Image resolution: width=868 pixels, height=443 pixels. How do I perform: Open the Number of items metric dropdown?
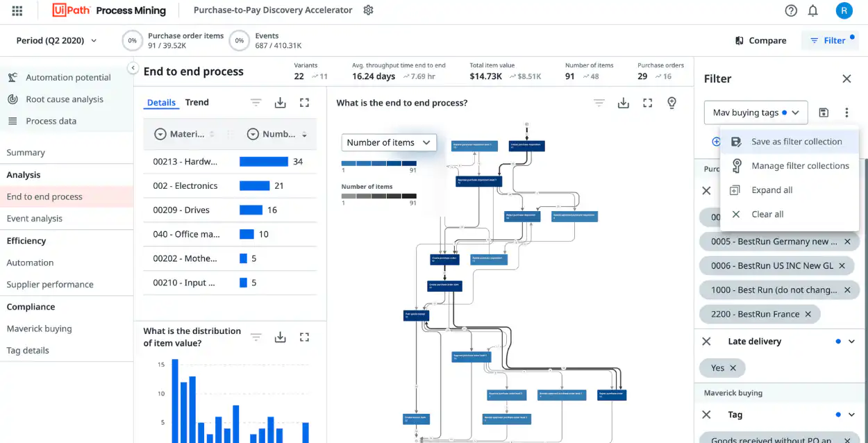388,142
